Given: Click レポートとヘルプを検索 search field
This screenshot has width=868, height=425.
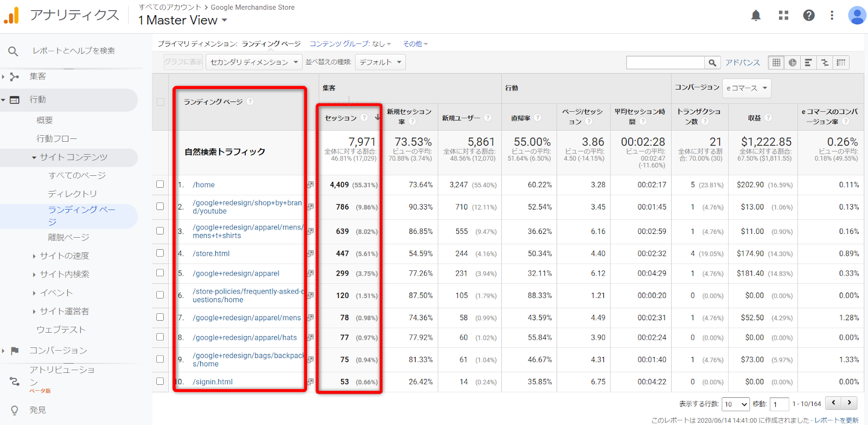Looking at the screenshot, I should 74,51.
